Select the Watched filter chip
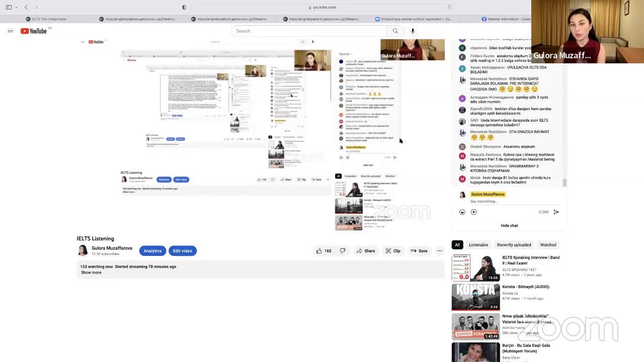644x362 pixels. (548, 245)
